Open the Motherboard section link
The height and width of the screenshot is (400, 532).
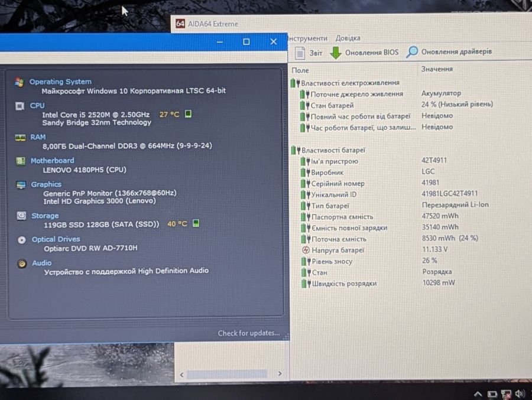click(x=53, y=161)
